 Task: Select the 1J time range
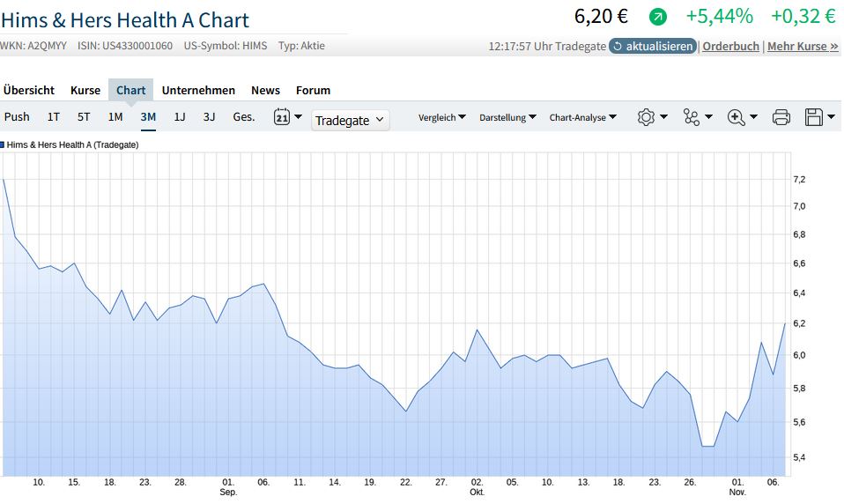point(180,117)
